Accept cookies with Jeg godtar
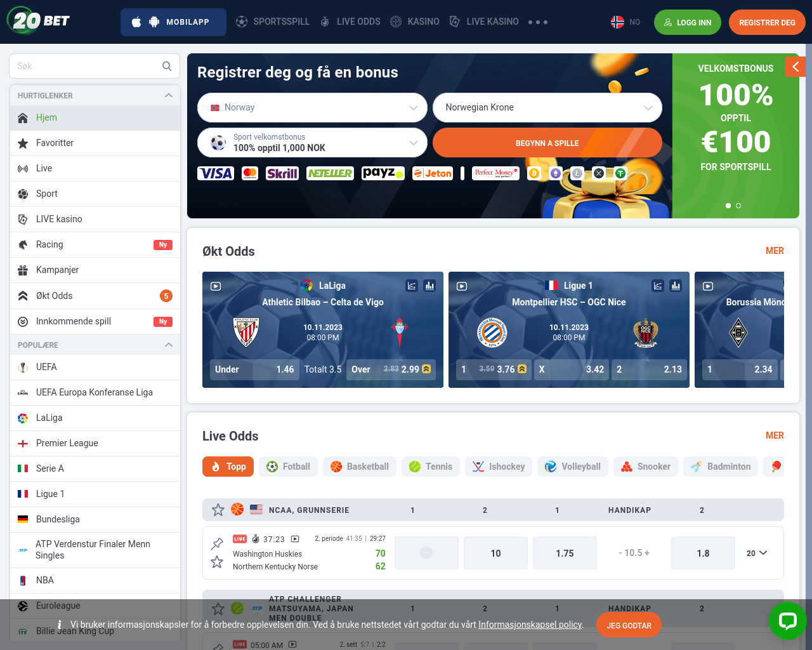This screenshot has width=812, height=650. 629,625
